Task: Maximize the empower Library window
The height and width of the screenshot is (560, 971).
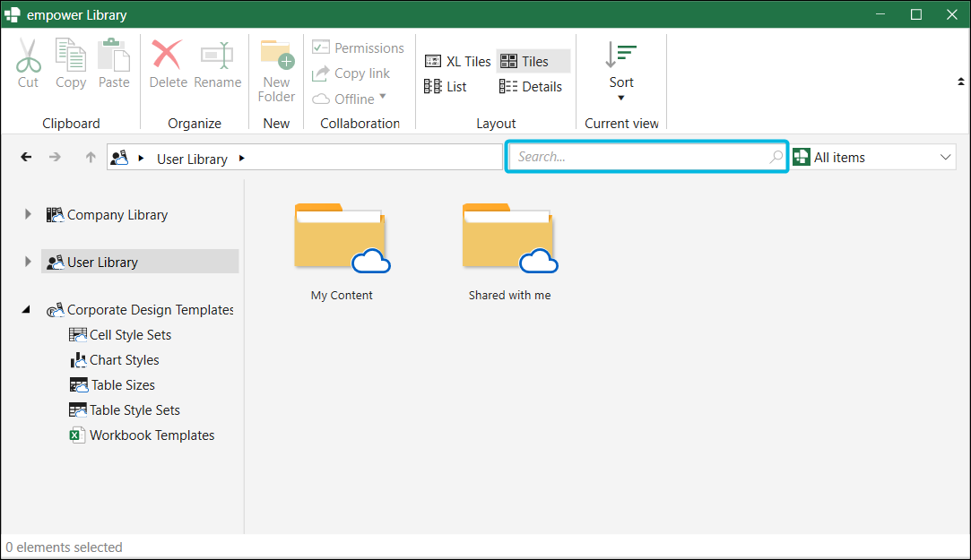Action: tap(916, 14)
